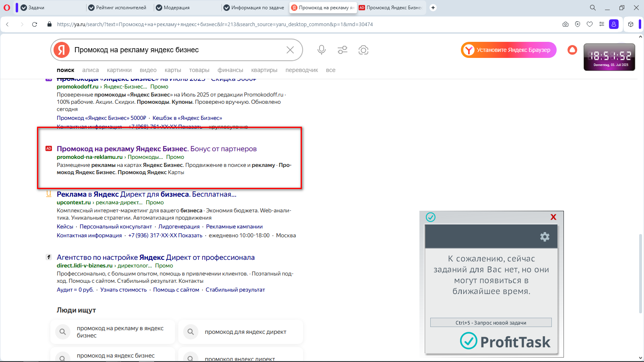
Task: Take a snapshot with the camera toolbar icon
Action: pyautogui.click(x=566, y=24)
